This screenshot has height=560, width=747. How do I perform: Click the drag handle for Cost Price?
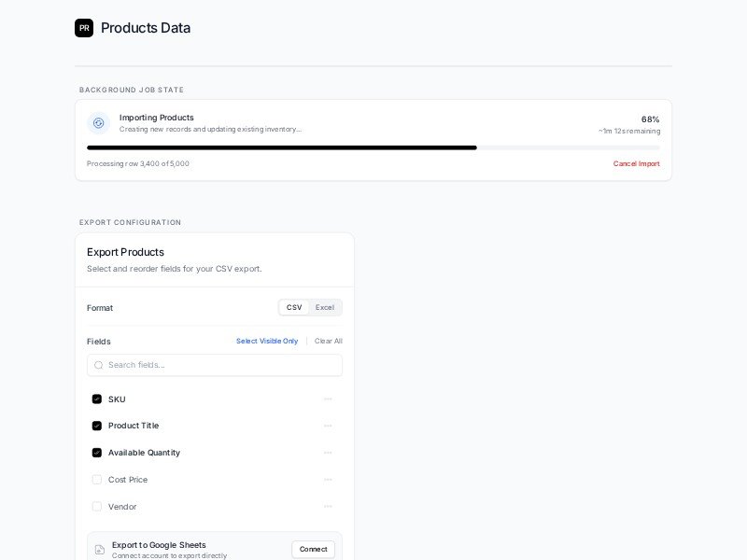[x=328, y=480]
